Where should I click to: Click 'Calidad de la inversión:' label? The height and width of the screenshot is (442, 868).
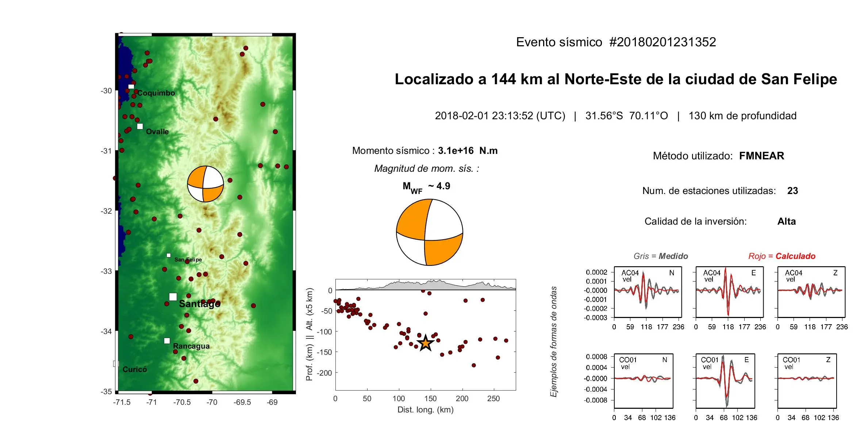696,221
